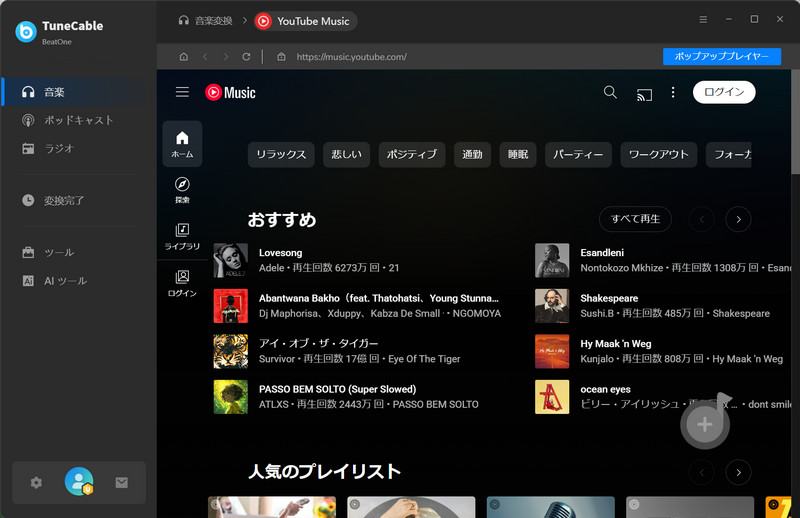800x518 pixels.
Task: Click PASSO BEM SOLTO album thumbnail
Action: pyautogui.click(x=231, y=397)
